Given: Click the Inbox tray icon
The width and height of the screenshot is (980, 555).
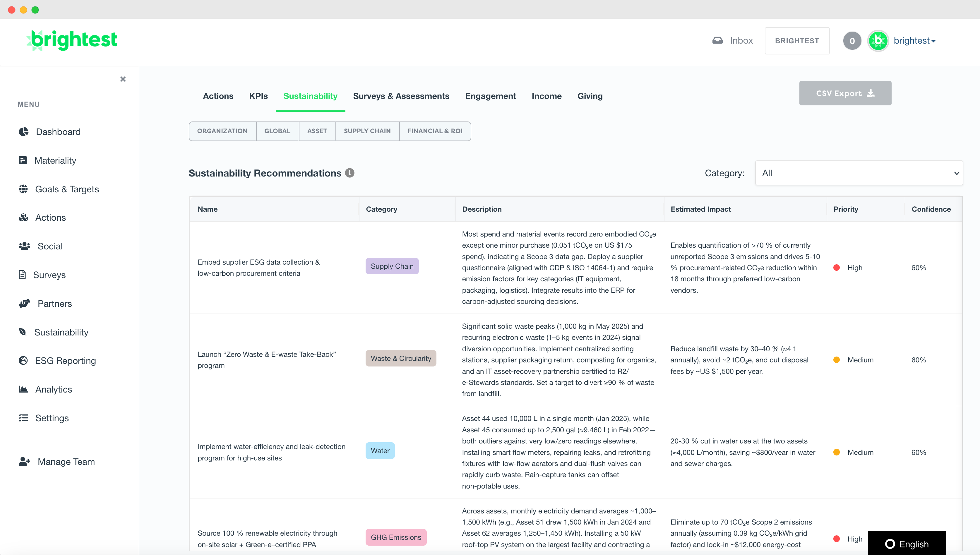Looking at the screenshot, I should pos(717,40).
